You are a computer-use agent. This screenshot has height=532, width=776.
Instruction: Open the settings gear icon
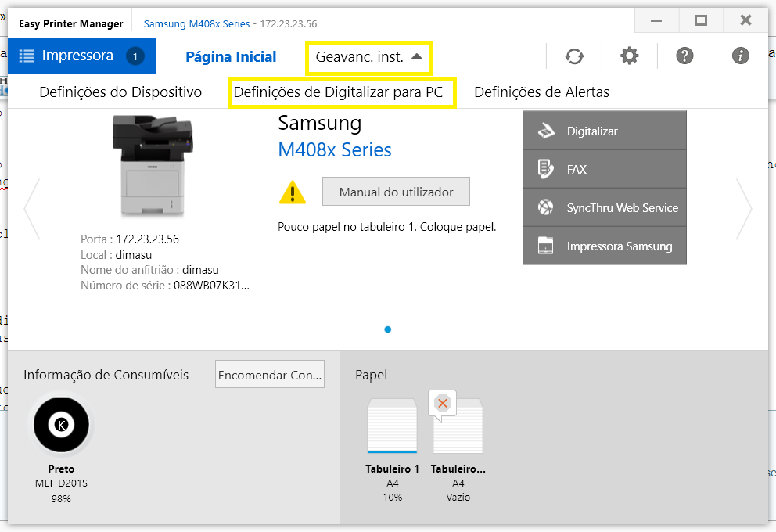629,56
